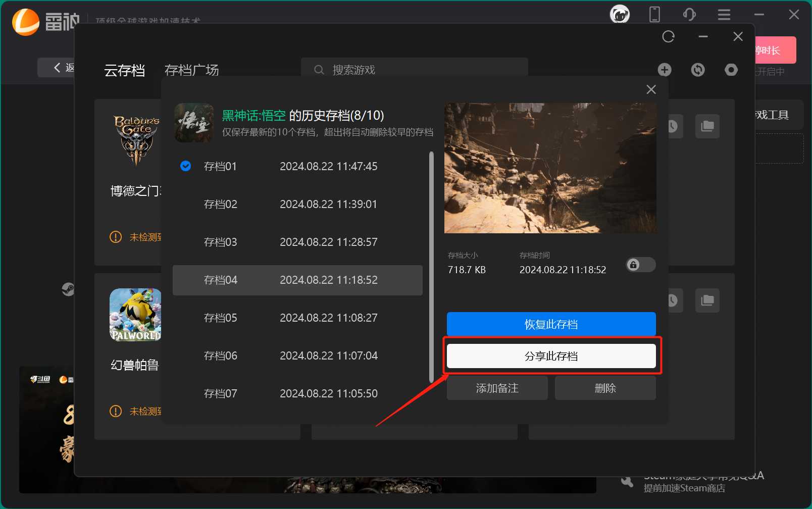Click the 添加备注 button

coord(497,388)
